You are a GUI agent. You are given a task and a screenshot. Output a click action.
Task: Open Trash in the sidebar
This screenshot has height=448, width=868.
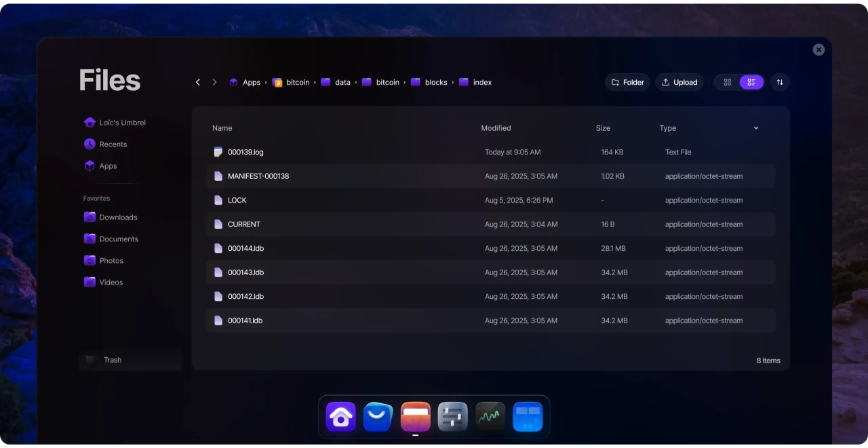113,360
